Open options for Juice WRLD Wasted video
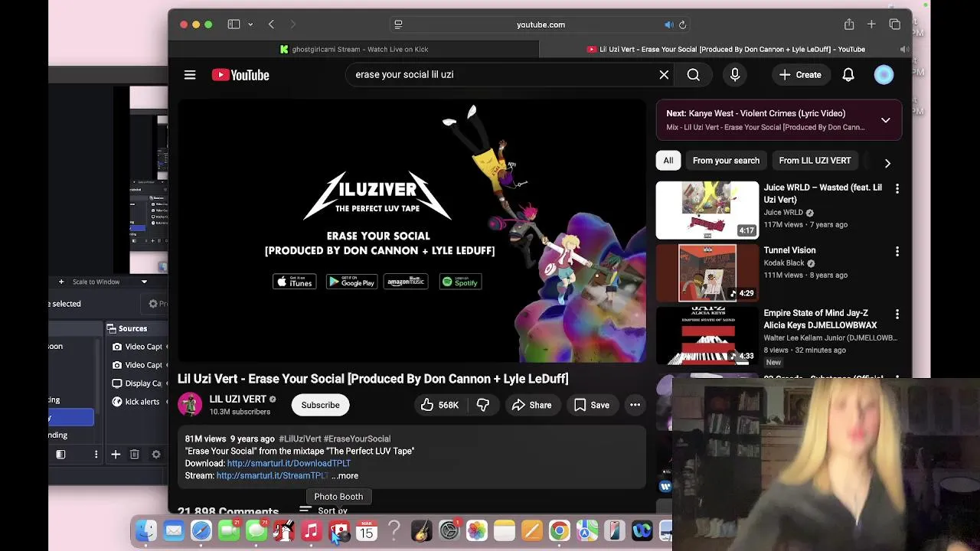 click(897, 188)
